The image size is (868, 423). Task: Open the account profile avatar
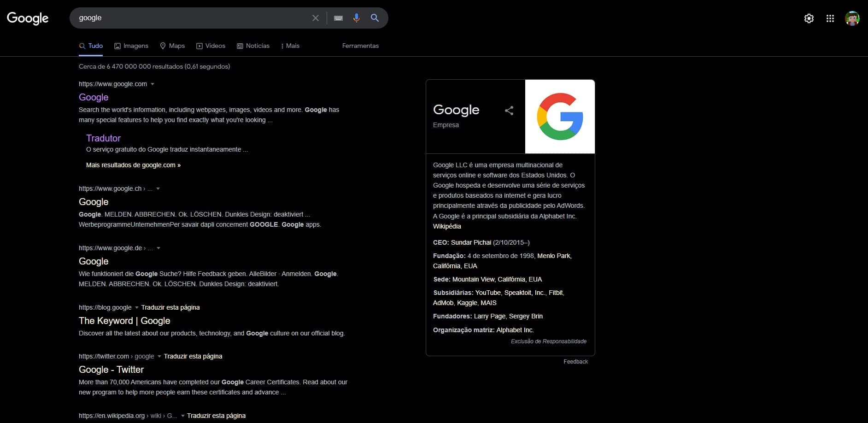(x=852, y=18)
